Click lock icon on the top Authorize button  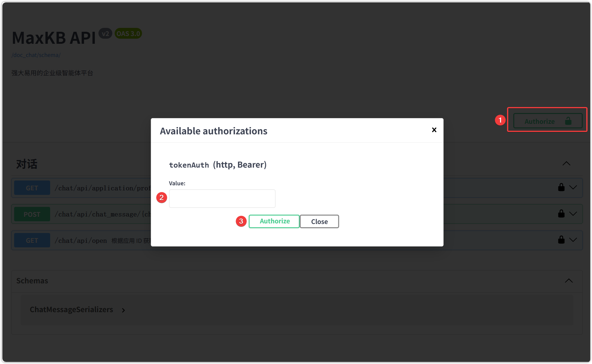tap(568, 121)
